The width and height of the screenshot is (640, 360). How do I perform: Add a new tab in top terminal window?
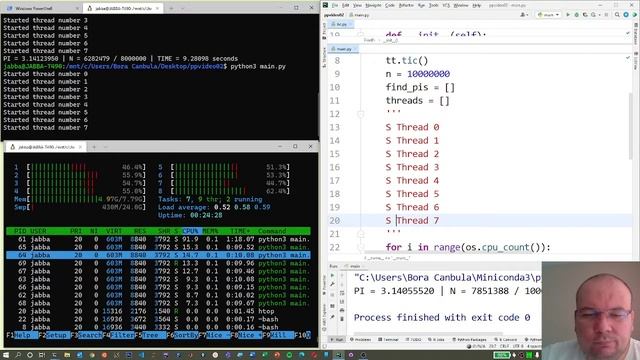pyautogui.click(x=171, y=8)
